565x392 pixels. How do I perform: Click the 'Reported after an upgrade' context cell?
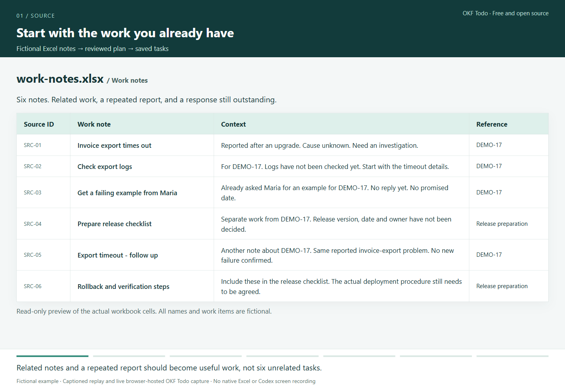pyautogui.click(x=341, y=145)
